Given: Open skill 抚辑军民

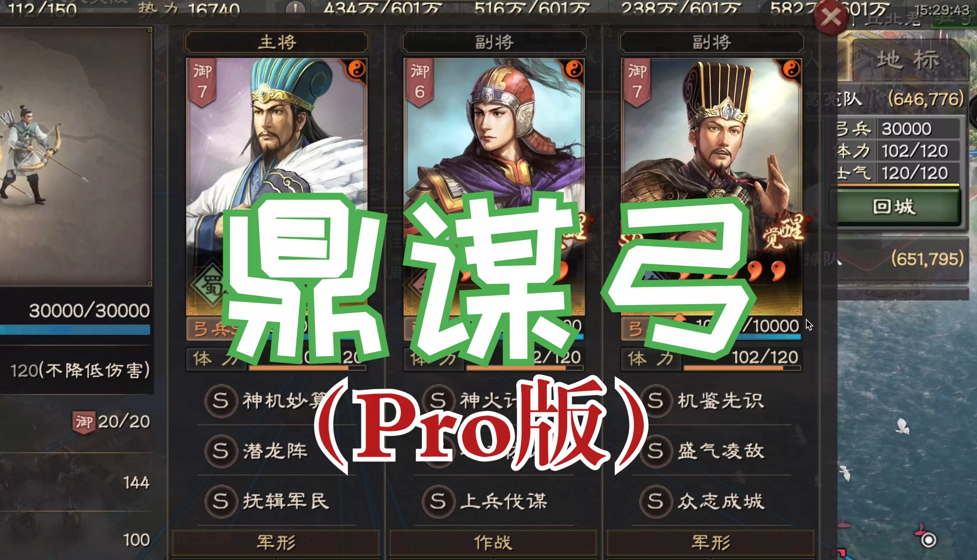Looking at the screenshot, I should click(x=286, y=501).
